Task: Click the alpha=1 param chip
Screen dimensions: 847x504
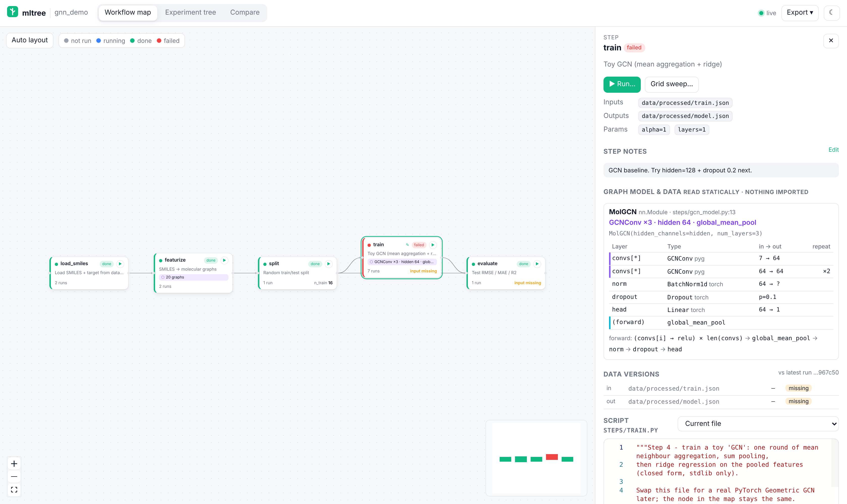Action: point(654,130)
